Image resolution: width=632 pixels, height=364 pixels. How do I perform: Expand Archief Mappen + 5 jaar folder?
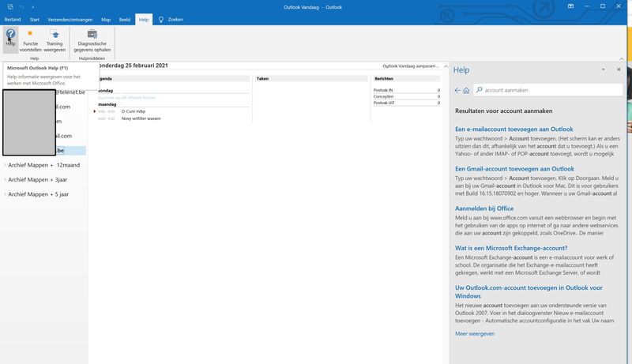(x=5, y=194)
